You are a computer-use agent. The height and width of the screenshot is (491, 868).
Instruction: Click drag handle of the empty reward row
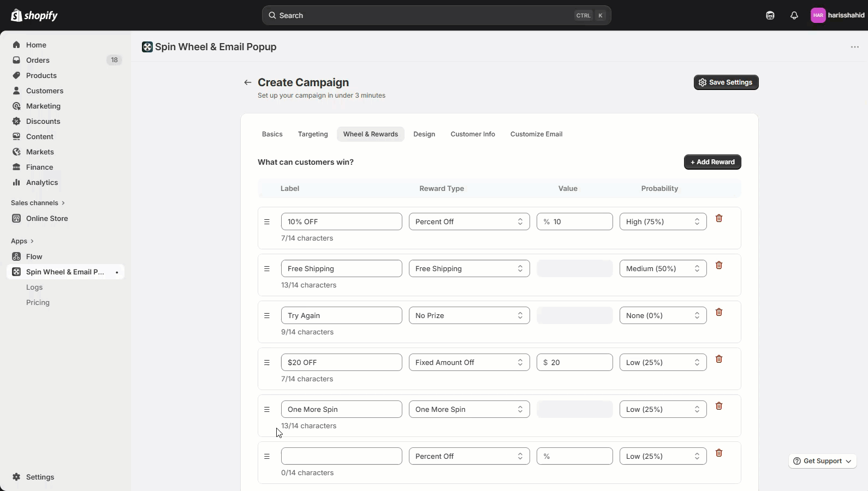[267, 457]
